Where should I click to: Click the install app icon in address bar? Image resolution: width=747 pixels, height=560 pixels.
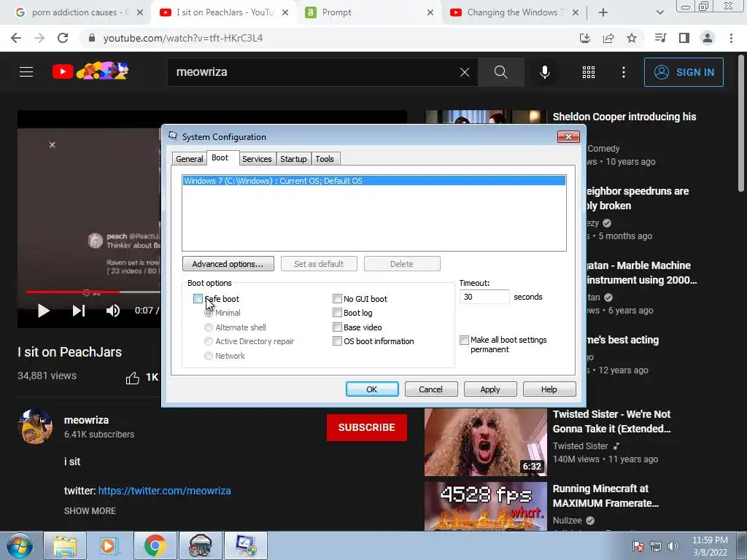[585, 38]
